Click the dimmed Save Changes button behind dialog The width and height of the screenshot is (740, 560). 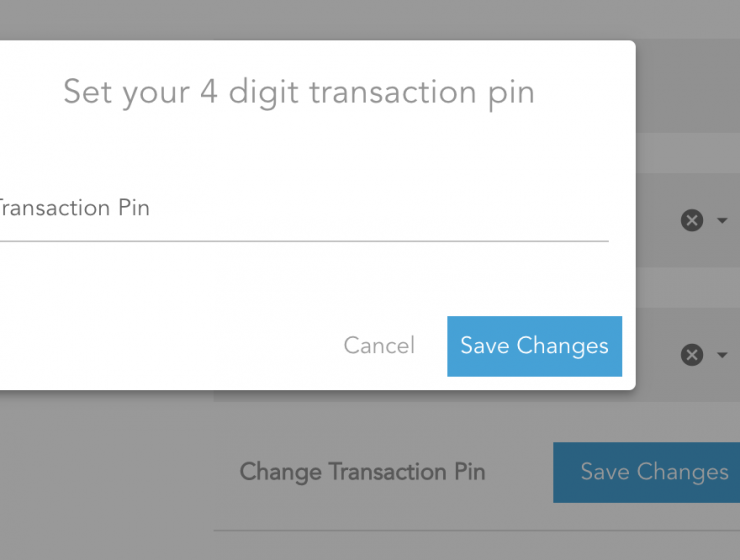click(x=647, y=472)
